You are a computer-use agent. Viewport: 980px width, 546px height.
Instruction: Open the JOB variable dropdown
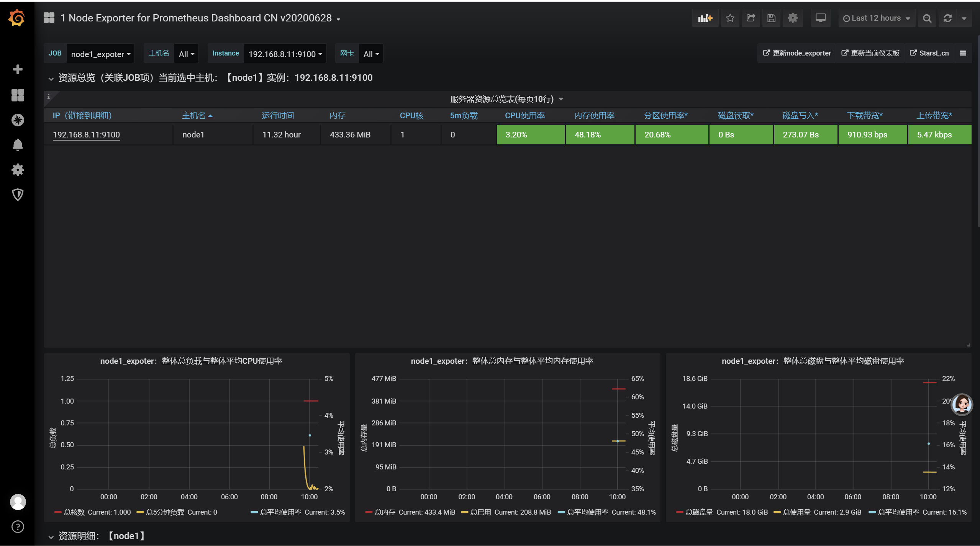(101, 54)
